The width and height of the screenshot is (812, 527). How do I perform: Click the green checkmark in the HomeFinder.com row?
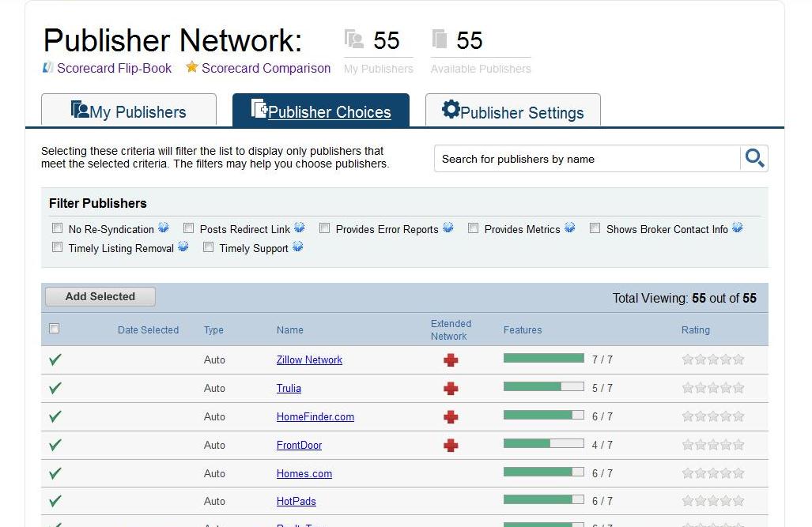click(x=55, y=416)
